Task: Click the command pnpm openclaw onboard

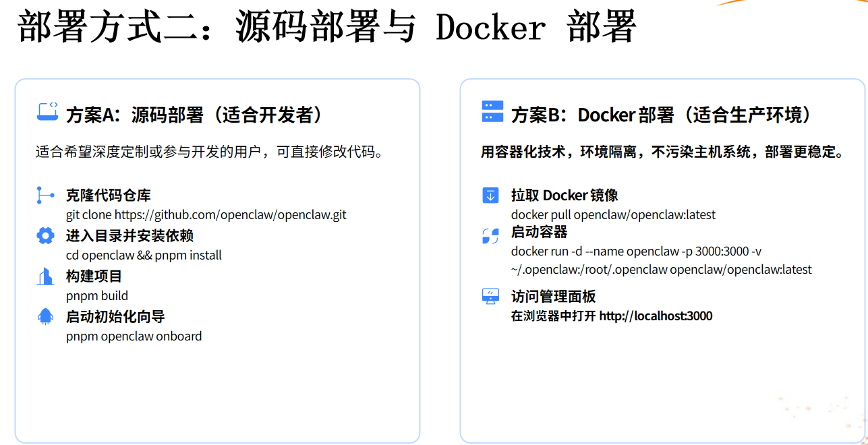Action: tap(134, 336)
